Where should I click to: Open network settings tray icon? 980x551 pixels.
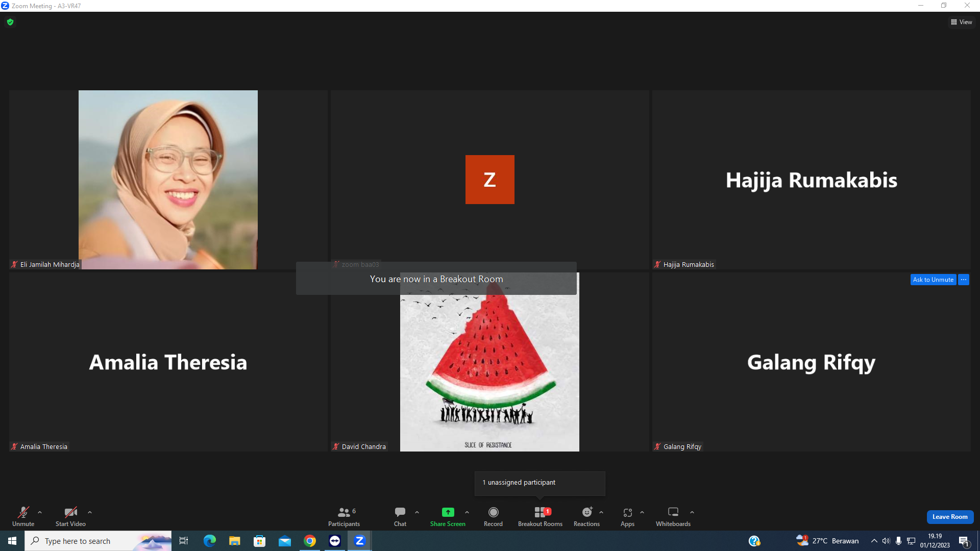[x=911, y=541]
